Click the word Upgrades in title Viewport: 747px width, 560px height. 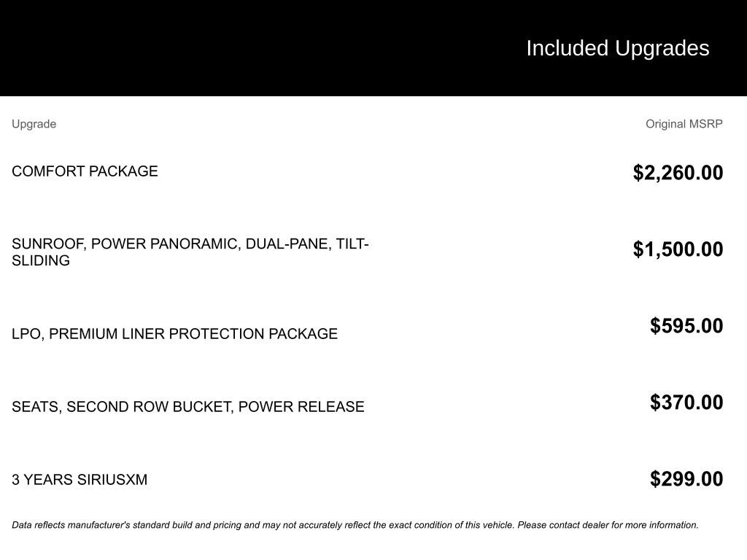(x=662, y=49)
